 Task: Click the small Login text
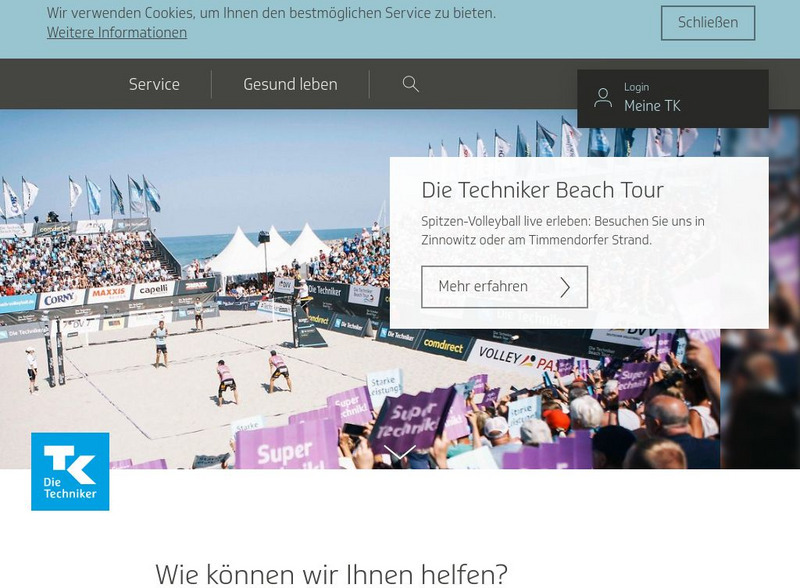click(636, 87)
